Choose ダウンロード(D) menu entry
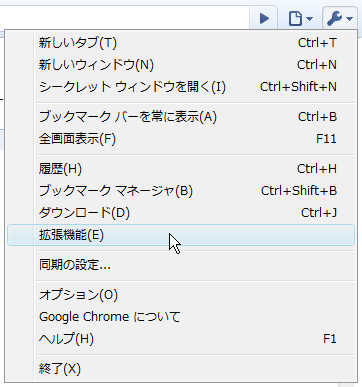362x387 pixels. point(181,213)
